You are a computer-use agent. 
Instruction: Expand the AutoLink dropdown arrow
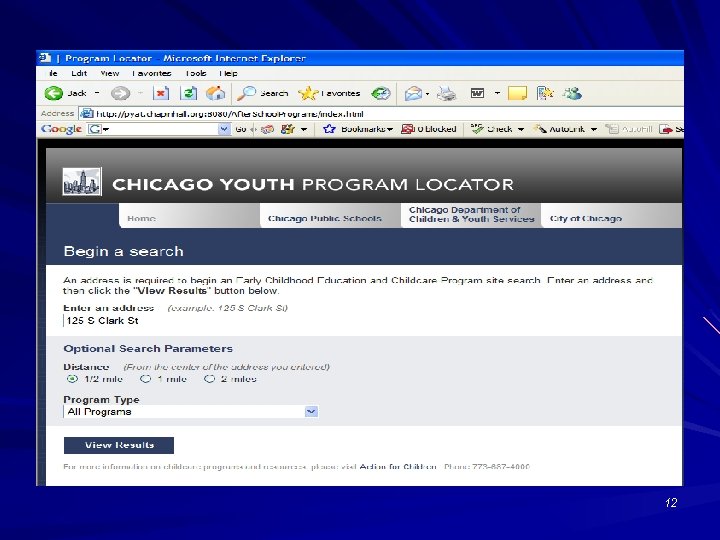click(594, 129)
